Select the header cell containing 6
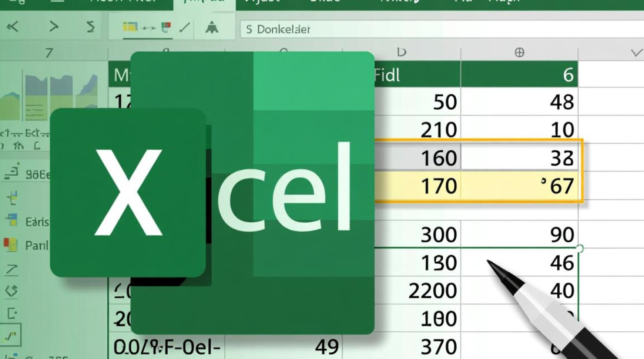644x359 pixels. pyautogui.click(x=519, y=74)
